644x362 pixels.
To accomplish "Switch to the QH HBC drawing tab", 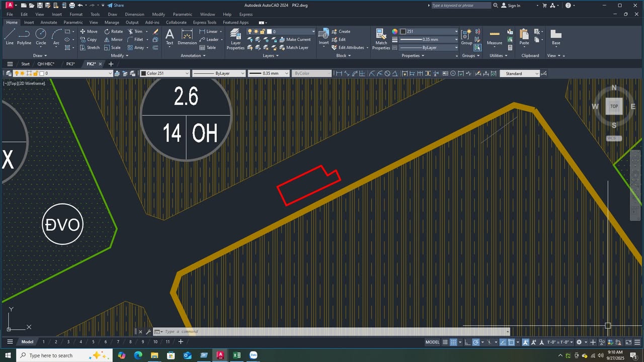I will (x=45, y=64).
